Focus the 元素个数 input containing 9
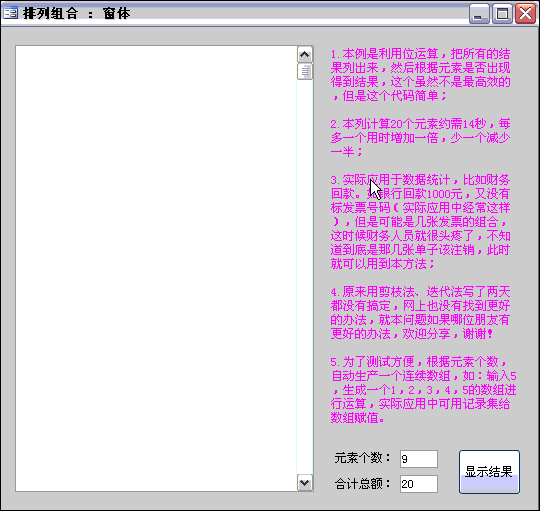Screen dimensions: 540x511 point(419,459)
